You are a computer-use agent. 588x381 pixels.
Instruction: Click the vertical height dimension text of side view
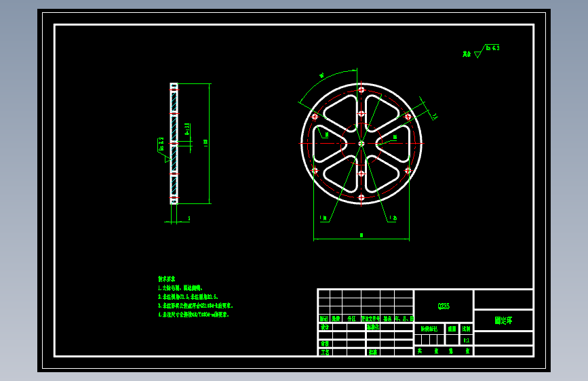tap(205, 143)
